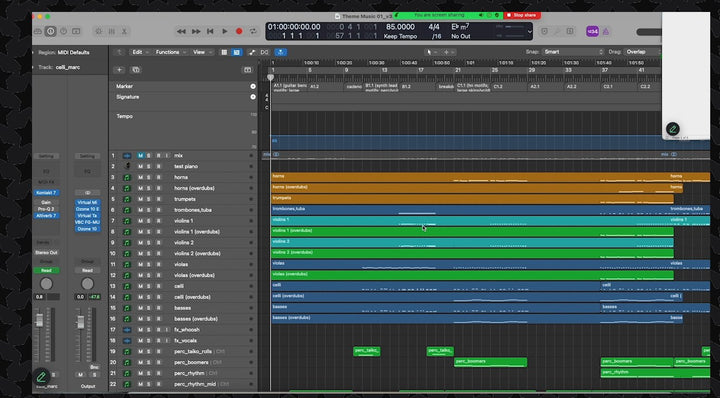Click the celli_marc channel volume fader

39,320
